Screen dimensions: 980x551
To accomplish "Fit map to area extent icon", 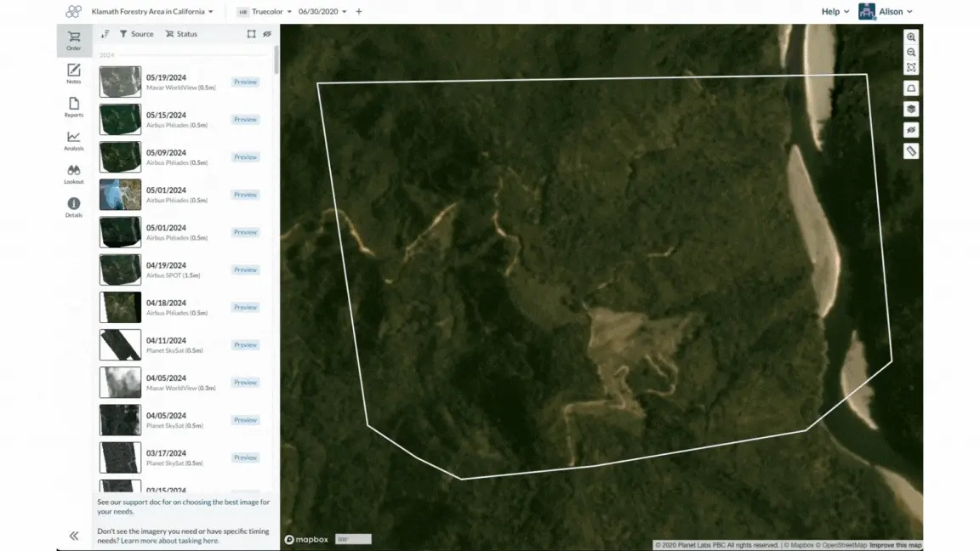I will pos(911,67).
